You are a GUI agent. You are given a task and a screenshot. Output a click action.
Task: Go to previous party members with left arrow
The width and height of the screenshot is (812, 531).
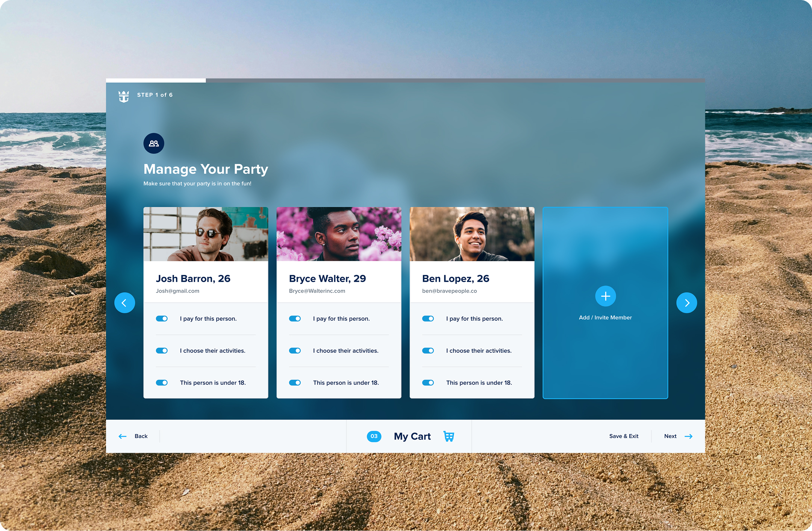[x=125, y=303]
